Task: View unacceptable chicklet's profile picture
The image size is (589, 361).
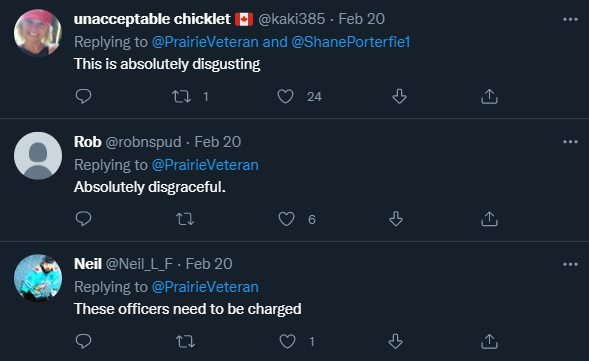Action: 38,33
